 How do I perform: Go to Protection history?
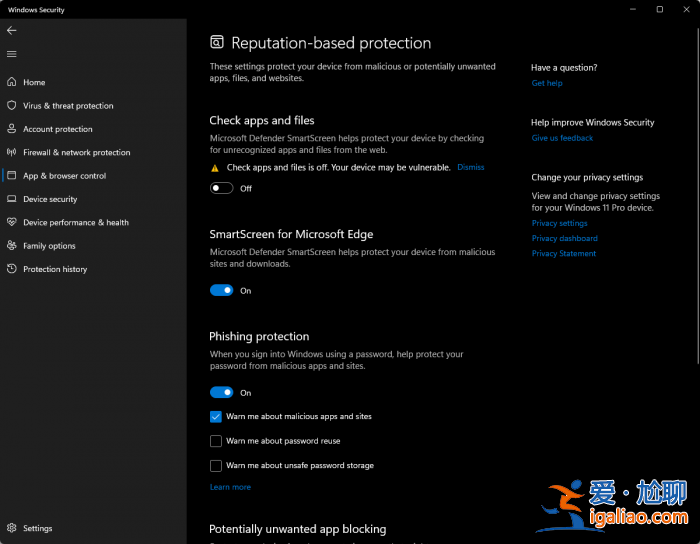point(55,269)
